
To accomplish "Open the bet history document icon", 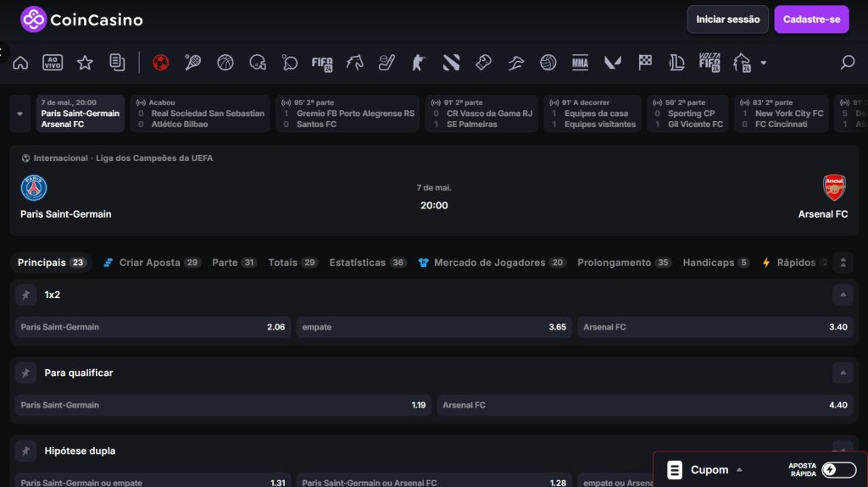I will (117, 63).
